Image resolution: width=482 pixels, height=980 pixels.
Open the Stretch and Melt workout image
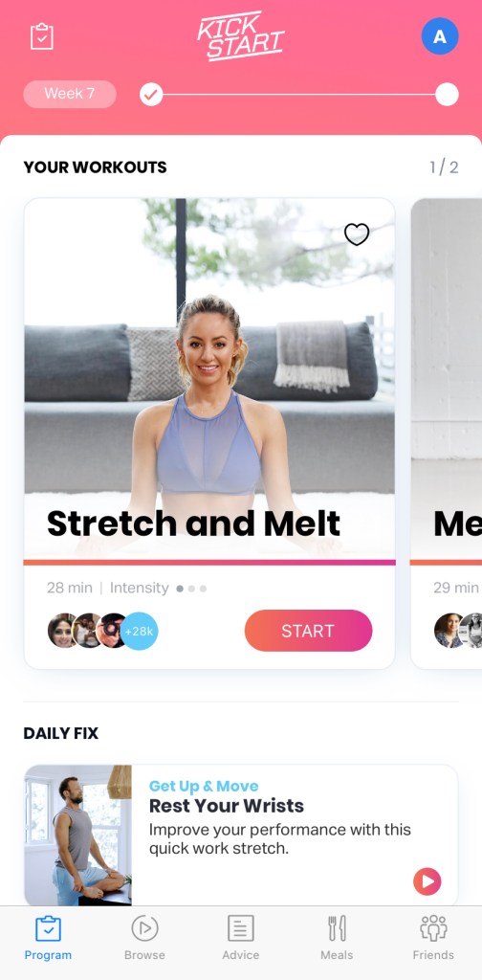209,380
